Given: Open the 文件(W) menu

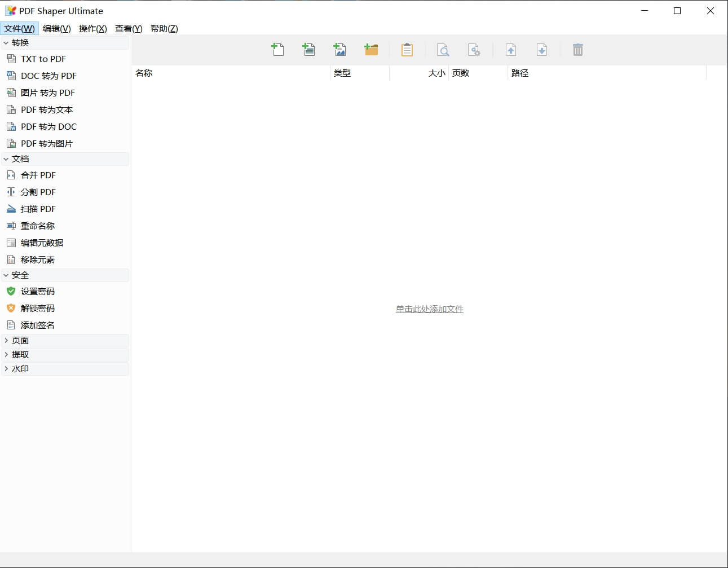Looking at the screenshot, I should (19, 29).
